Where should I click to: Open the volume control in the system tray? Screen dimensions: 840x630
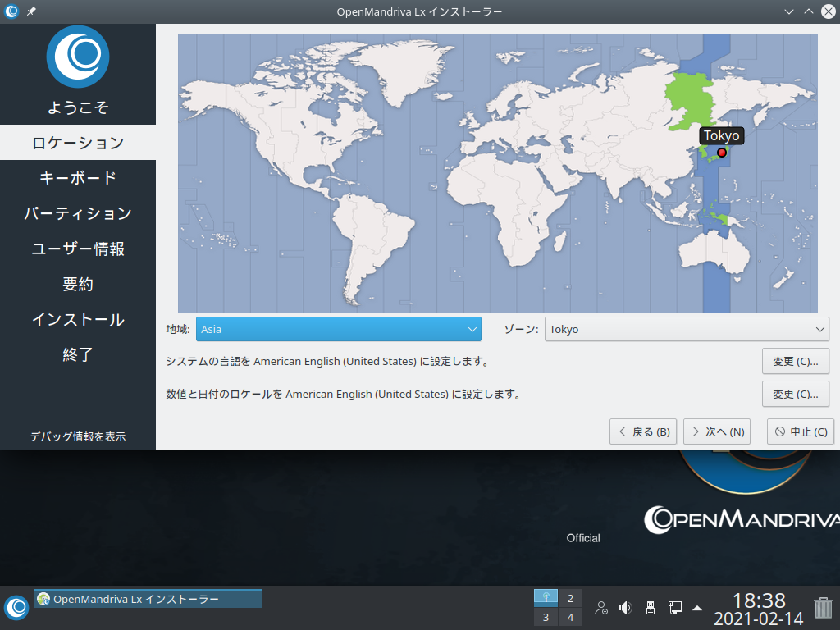(x=625, y=608)
